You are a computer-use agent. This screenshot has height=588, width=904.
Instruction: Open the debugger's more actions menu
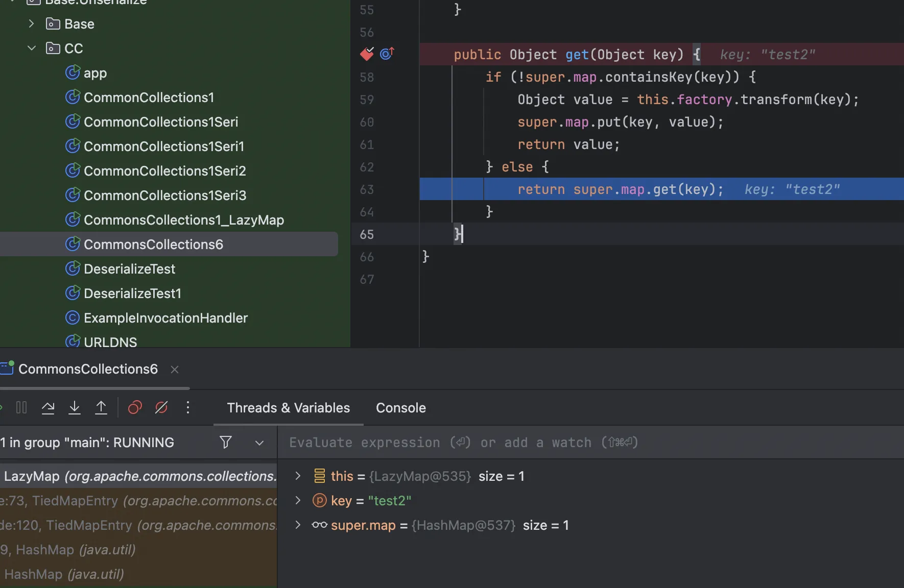coord(188,407)
